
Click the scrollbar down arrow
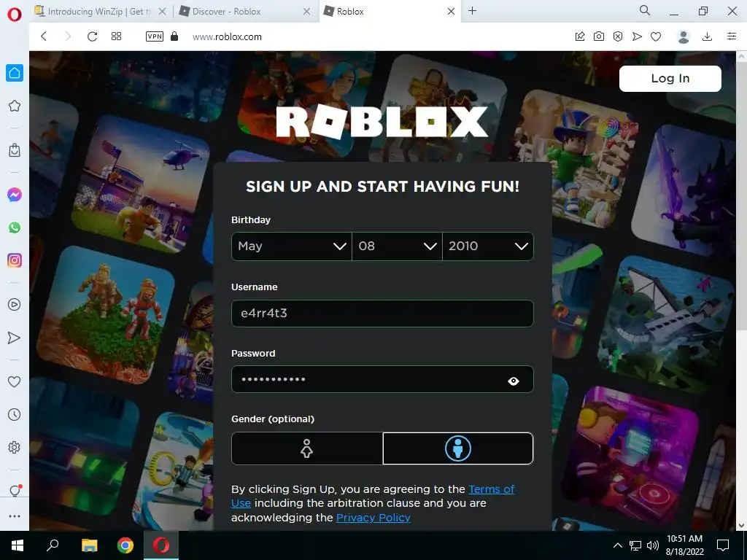[x=741, y=525]
